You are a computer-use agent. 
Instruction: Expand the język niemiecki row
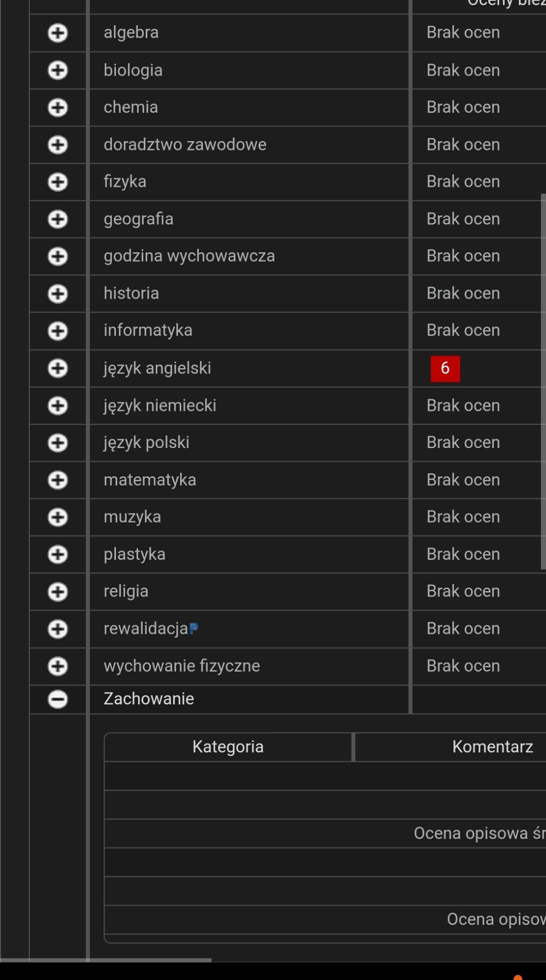pyautogui.click(x=58, y=406)
